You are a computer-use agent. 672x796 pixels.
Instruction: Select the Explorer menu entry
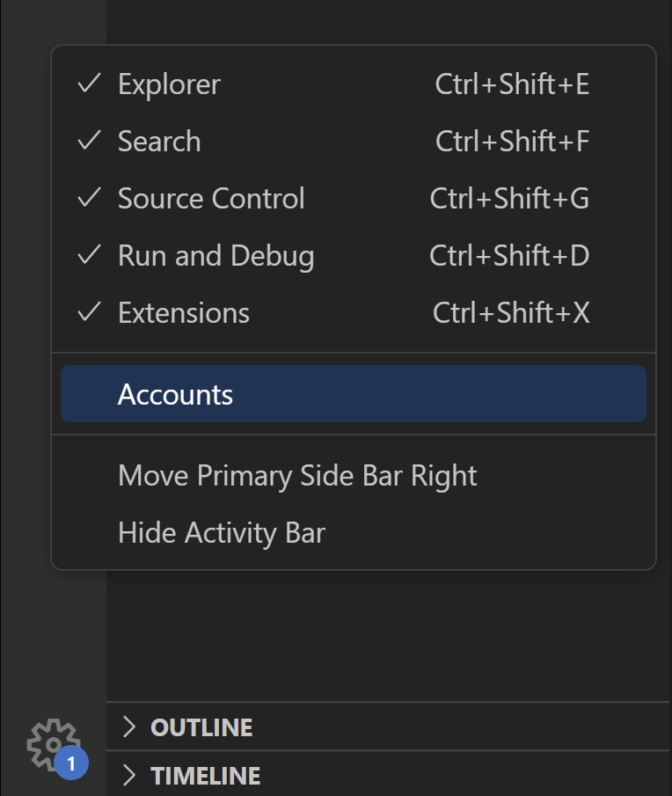point(168,84)
